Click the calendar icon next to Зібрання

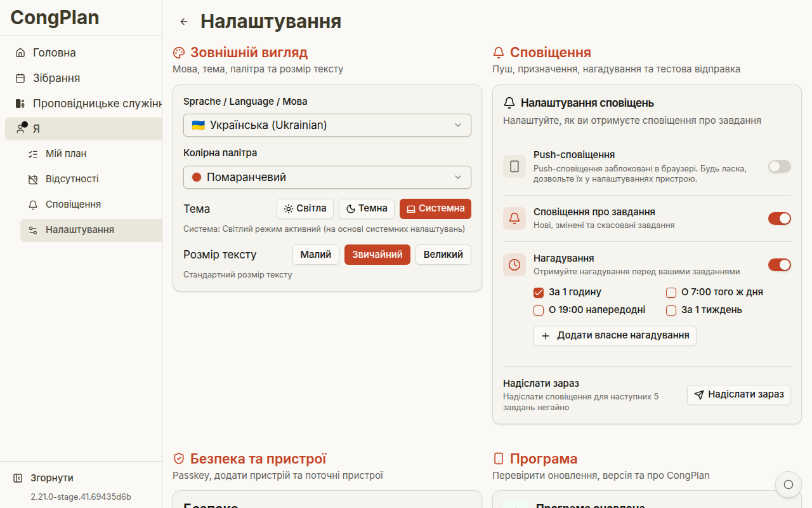coord(20,78)
